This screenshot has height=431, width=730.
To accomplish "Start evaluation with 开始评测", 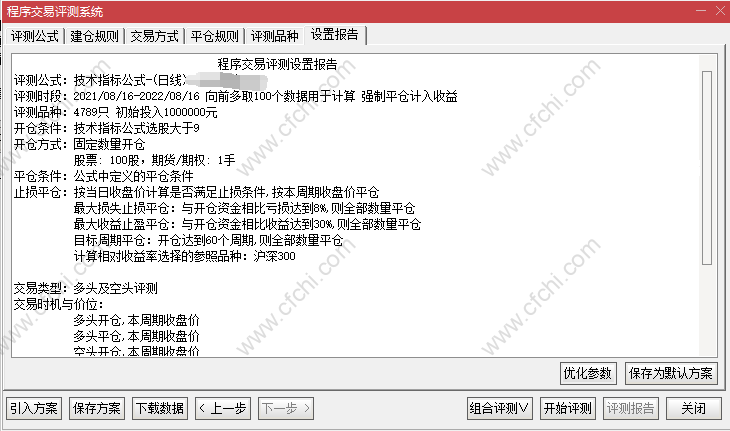I will 568,409.
